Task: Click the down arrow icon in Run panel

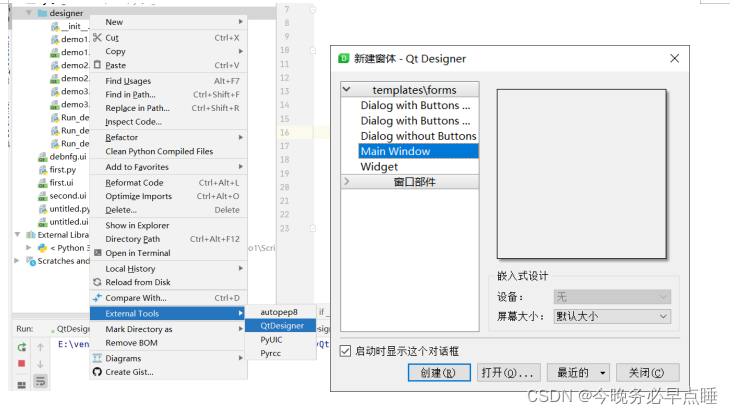Action: point(40,364)
